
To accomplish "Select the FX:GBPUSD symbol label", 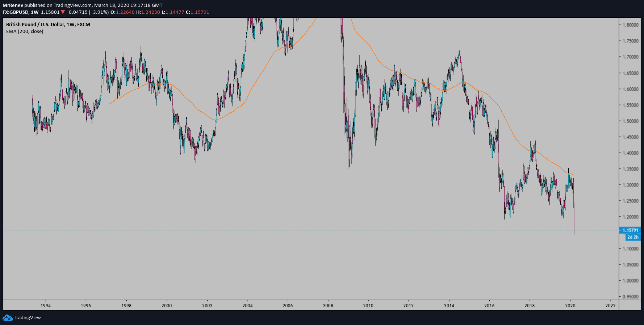I will [16, 12].
